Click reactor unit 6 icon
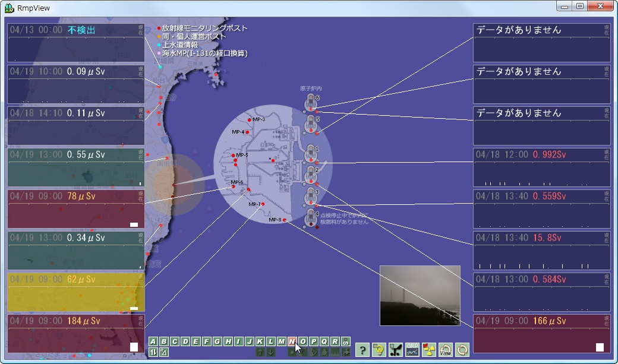The image size is (618, 364). tap(311, 103)
